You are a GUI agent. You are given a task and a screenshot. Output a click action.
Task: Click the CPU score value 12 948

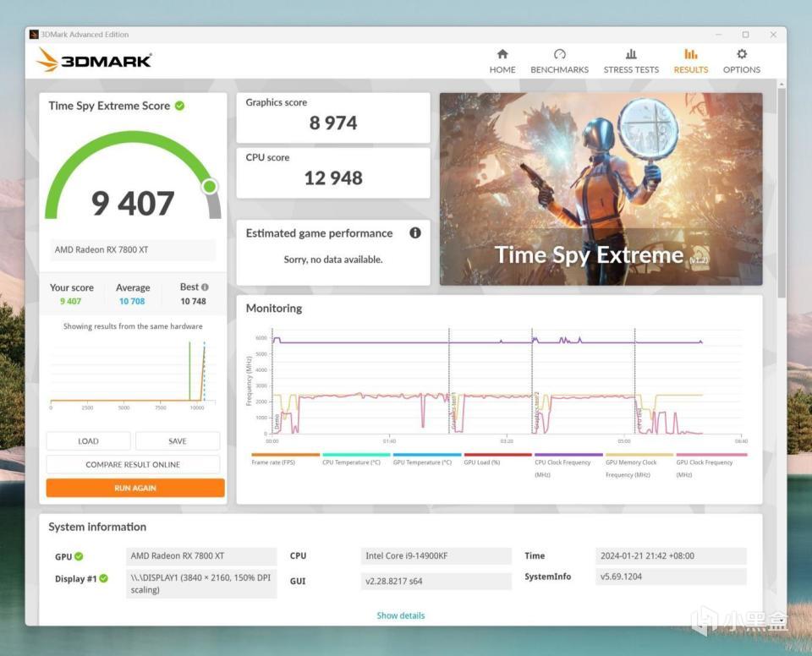(x=333, y=178)
